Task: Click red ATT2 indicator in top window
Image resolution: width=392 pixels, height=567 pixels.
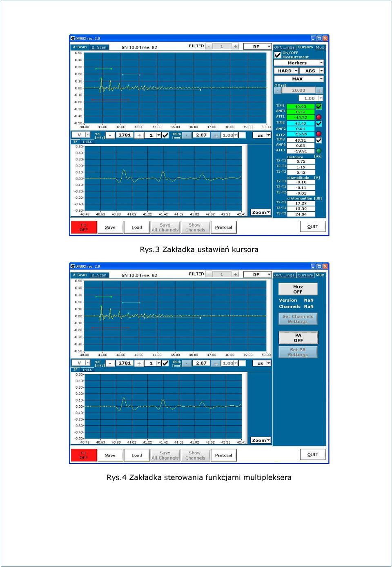Action: point(319,134)
